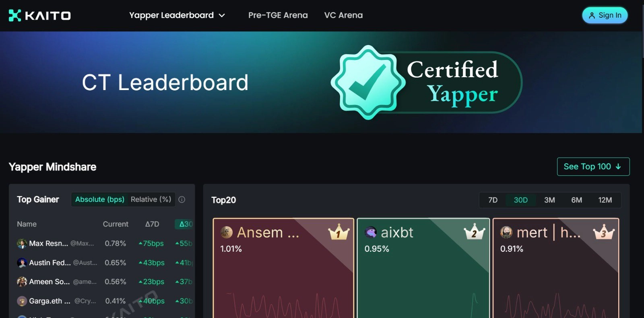This screenshot has height=318, width=644.
Task: Select the Absolute (bps) toggle option
Action: coord(100,199)
